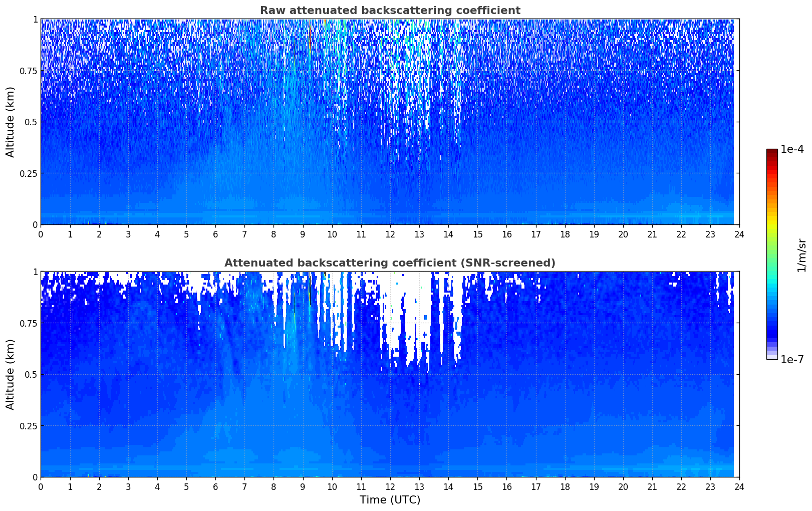Click the raw backscatter heatmap image

click(390, 122)
